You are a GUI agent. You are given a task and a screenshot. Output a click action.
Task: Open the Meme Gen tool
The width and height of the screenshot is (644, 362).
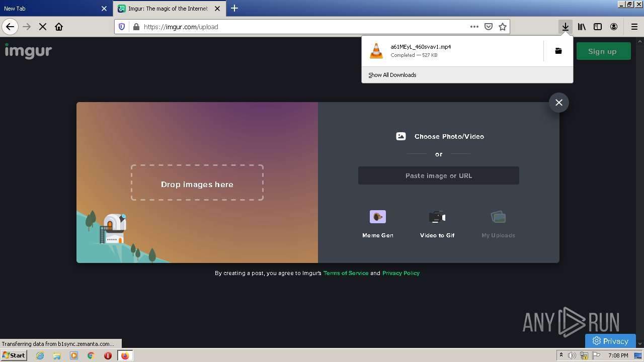coord(378,224)
